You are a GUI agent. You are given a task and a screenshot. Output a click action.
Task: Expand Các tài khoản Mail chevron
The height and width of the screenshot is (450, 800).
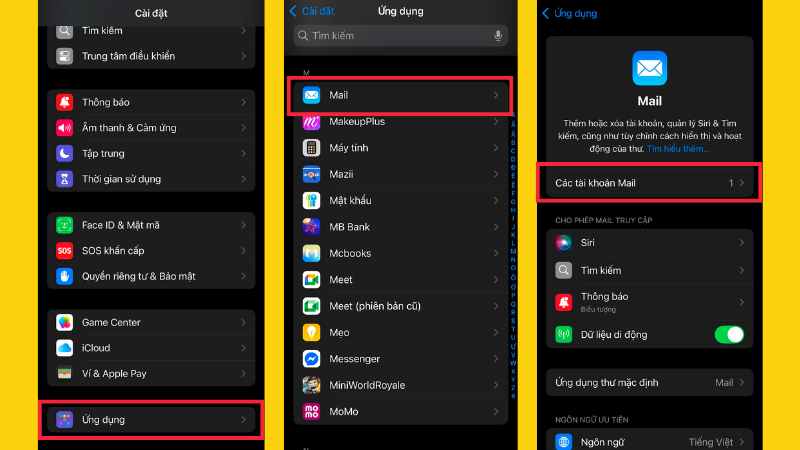(x=742, y=183)
